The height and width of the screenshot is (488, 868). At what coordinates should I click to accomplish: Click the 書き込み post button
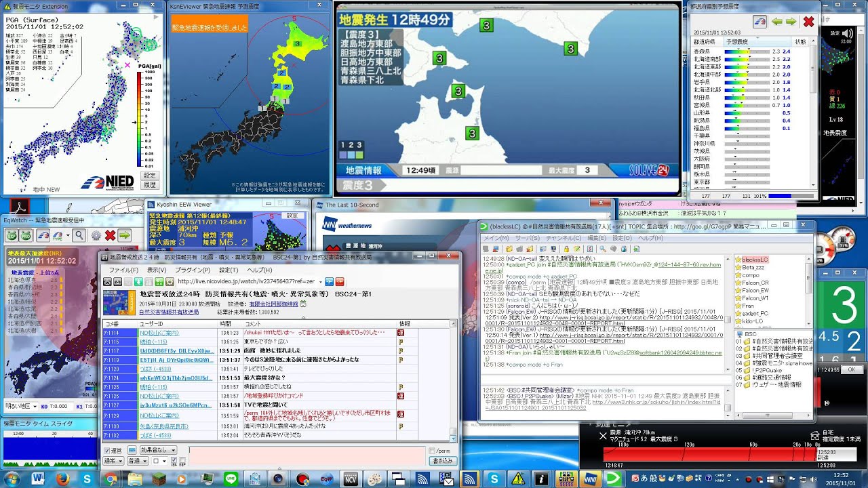tap(441, 461)
